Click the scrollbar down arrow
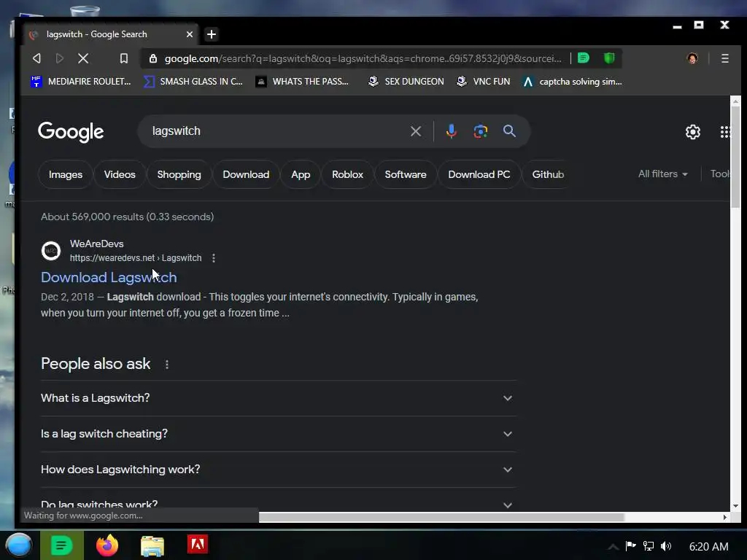747x560 pixels. tap(735, 506)
